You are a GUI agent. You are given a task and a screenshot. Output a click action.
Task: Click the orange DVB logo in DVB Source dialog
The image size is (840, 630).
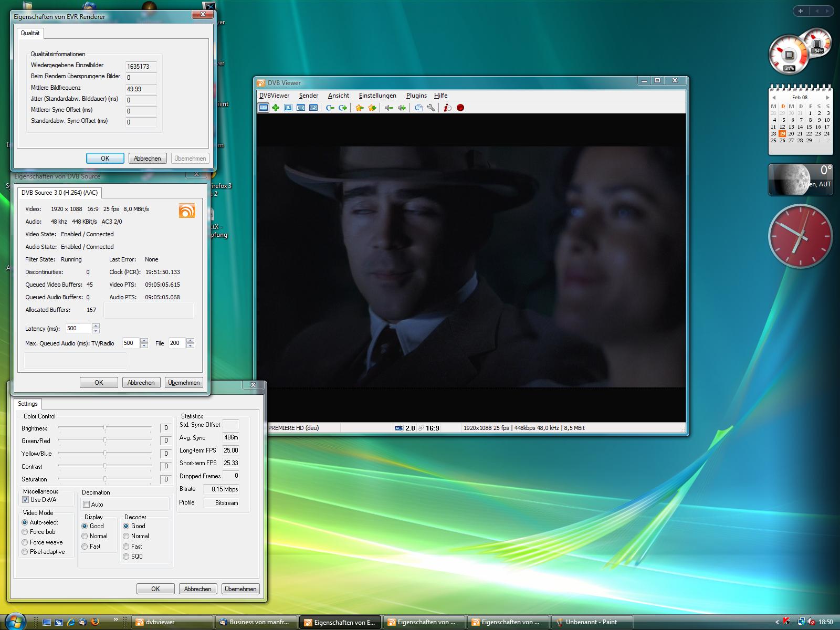coord(187,211)
